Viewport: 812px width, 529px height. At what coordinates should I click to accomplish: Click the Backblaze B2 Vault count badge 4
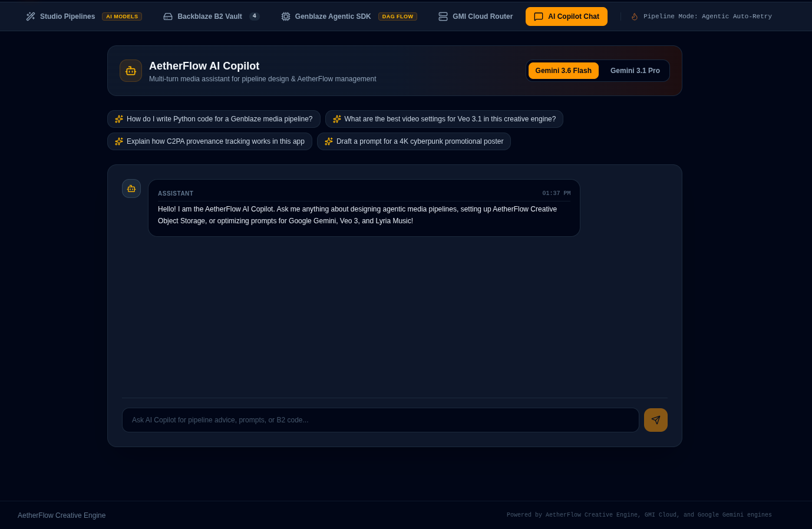[x=255, y=16]
